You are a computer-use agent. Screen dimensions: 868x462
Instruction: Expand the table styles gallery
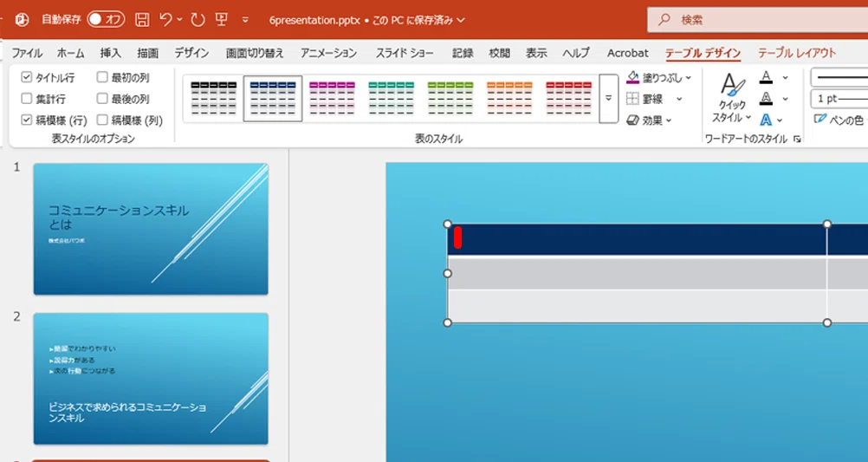pos(608,99)
